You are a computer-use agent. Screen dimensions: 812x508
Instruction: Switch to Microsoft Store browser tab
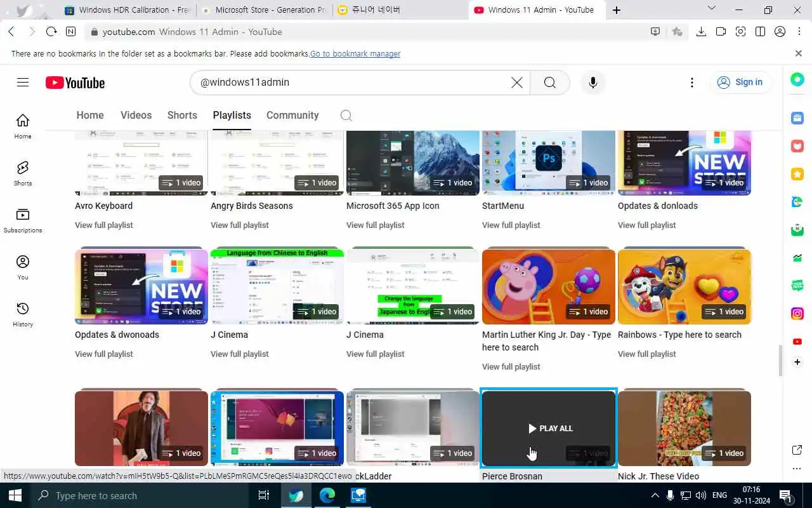(264, 10)
